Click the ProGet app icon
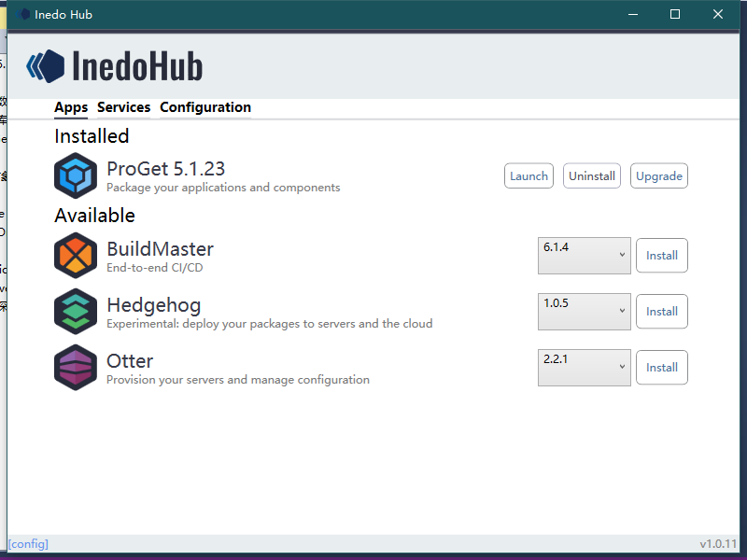The height and width of the screenshot is (560, 747). click(x=76, y=175)
